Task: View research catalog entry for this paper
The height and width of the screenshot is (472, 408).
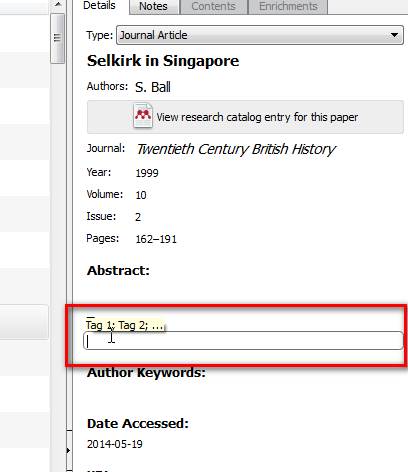Action: (245, 117)
